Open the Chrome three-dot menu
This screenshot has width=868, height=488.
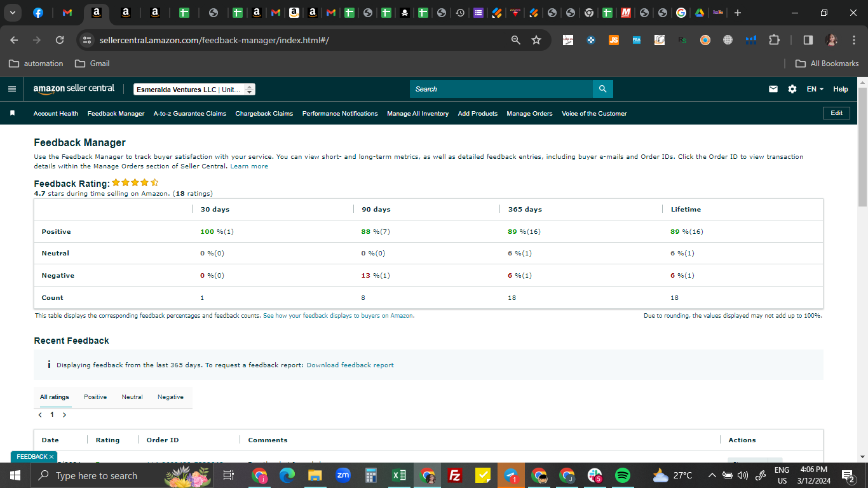click(853, 40)
